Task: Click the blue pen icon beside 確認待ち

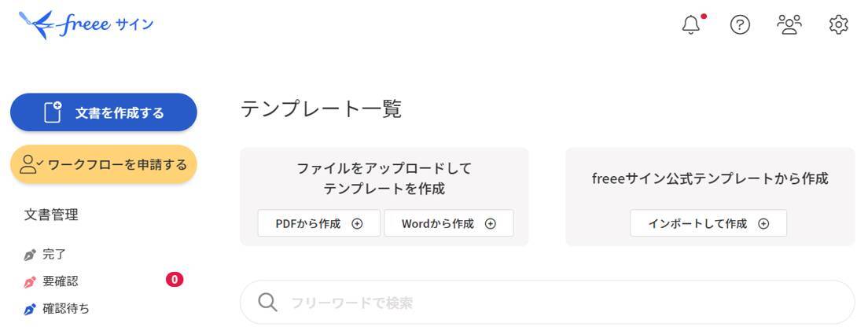Action: click(x=30, y=309)
